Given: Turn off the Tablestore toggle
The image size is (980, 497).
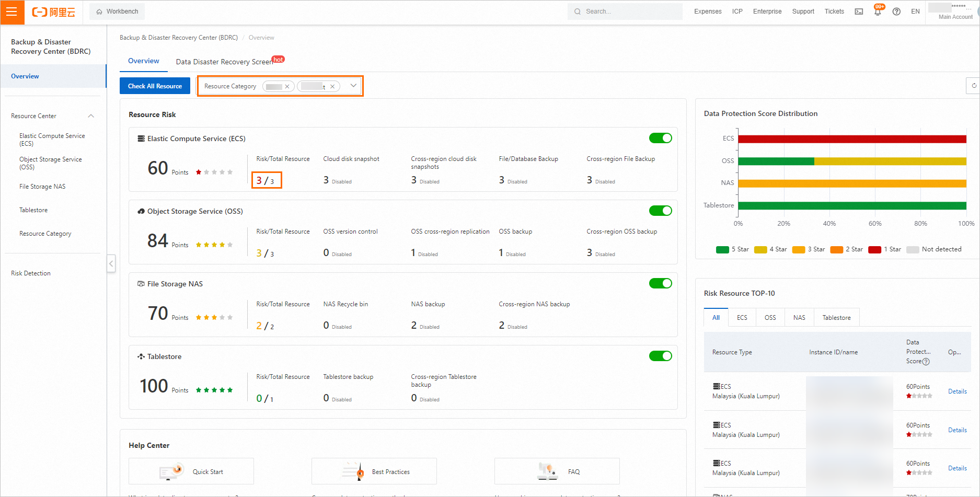Looking at the screenshot, I should pyautogui.click(x=661, y=356).
